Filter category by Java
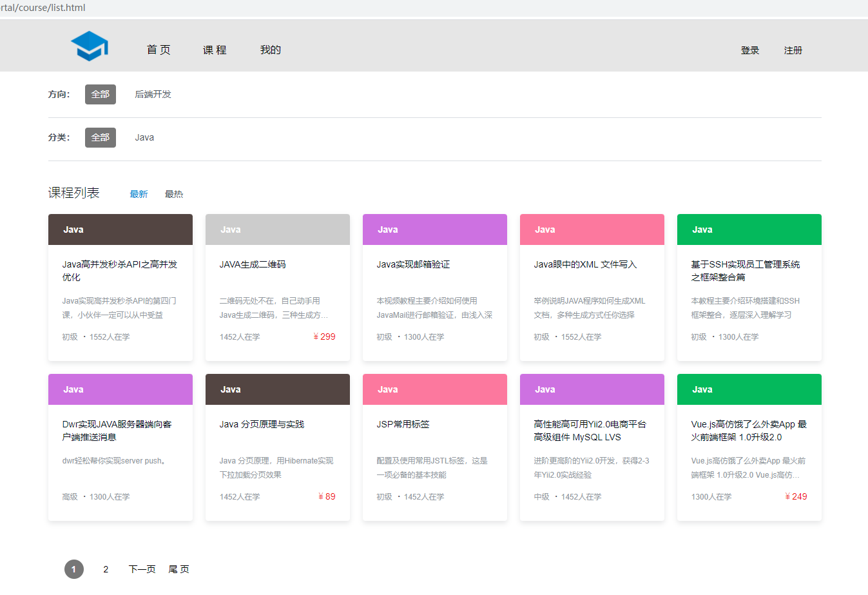This screenshot has height=595, width=868. 144,137
